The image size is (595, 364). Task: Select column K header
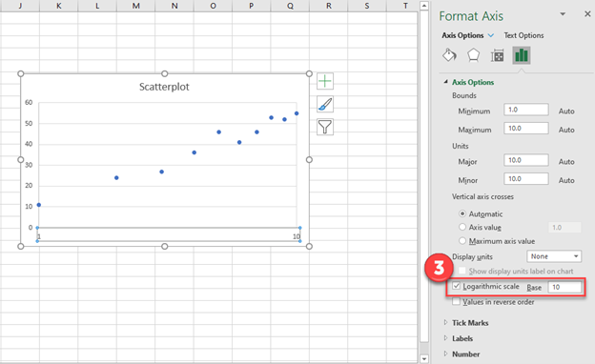point(58,6)
